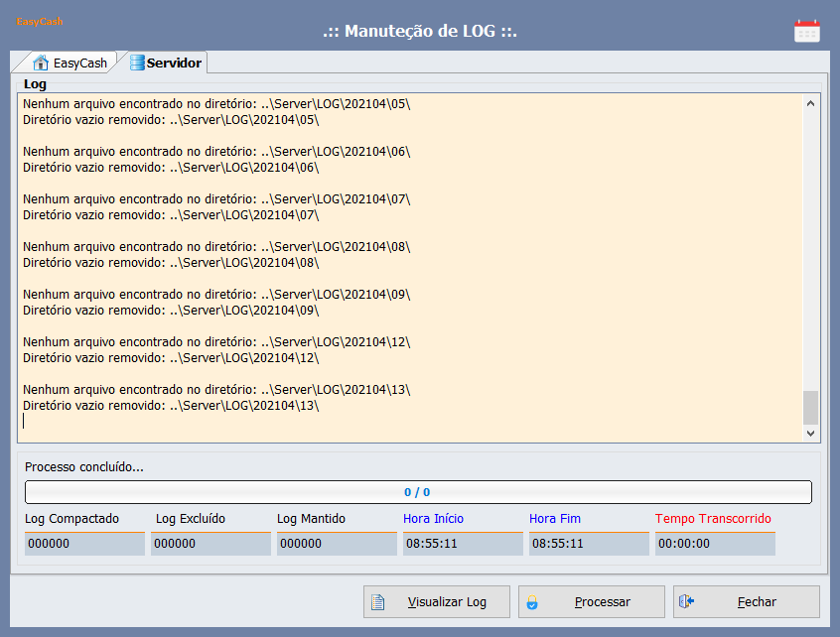Focus the Hora Início time field
The height and width of the screenshot is (637, 840).
point(463,544)
